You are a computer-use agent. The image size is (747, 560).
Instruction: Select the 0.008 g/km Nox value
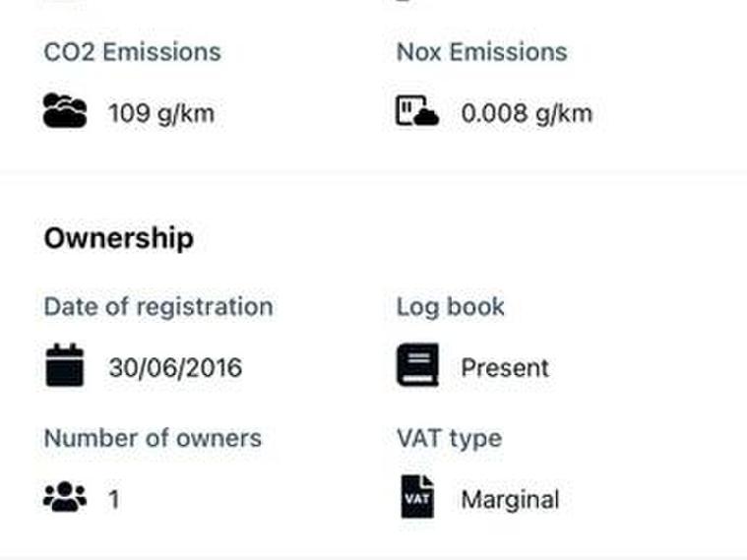527,114
